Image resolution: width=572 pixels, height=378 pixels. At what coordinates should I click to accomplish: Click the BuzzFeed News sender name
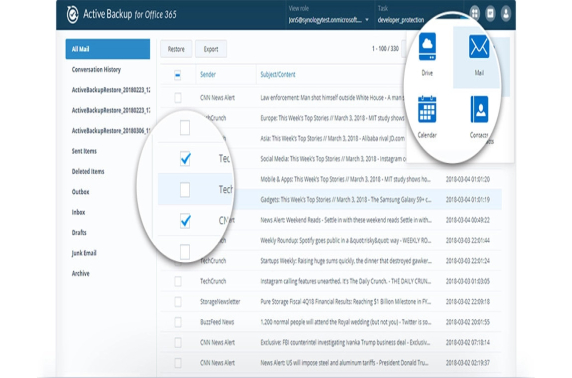coord(217,322)
